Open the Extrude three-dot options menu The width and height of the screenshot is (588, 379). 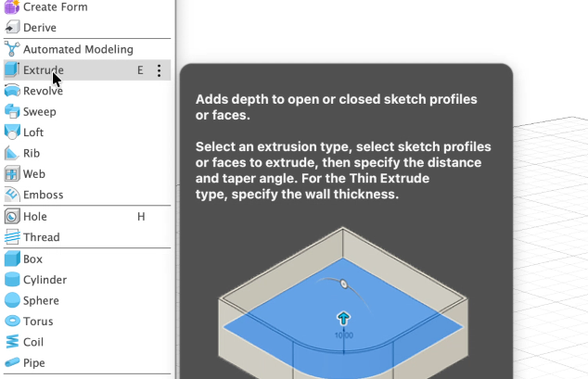tap(159, 70)
